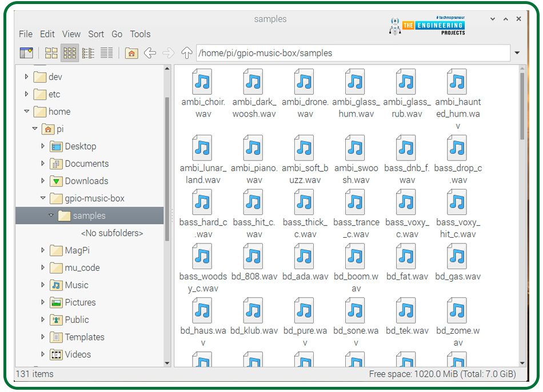Viewport: 543px width, 392px height.
Task: Go up to parent folder
Action: coord(187,53)
